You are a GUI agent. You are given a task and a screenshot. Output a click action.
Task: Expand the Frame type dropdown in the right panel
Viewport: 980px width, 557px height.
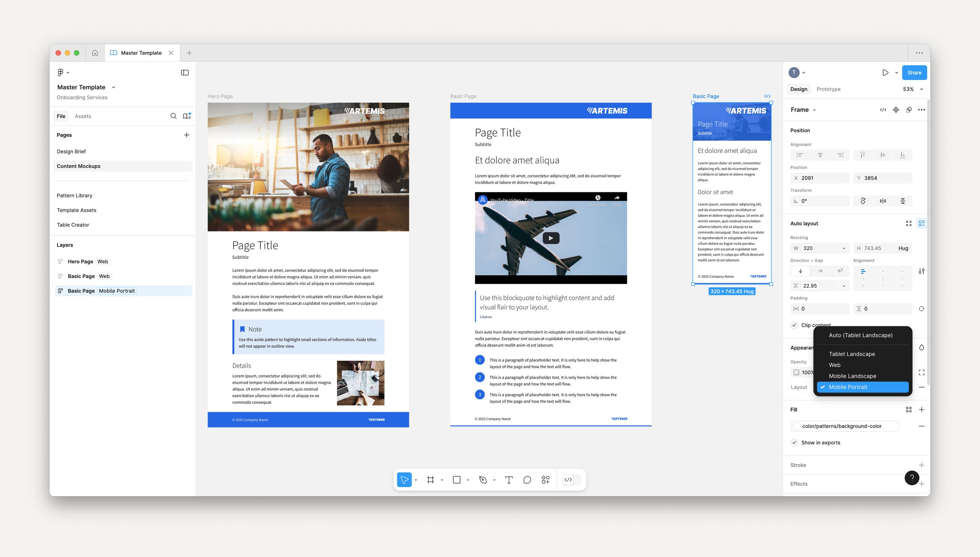click(x=814, y=110)
